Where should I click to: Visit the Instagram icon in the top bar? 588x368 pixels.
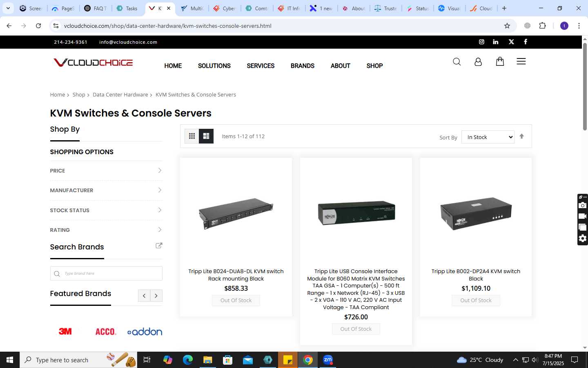coord(481,42)
